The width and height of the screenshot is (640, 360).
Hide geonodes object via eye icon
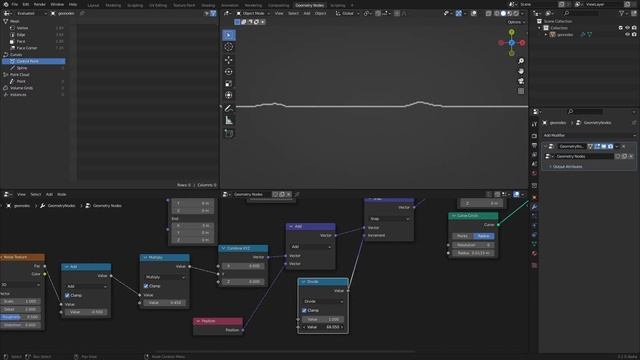point(627,35)
